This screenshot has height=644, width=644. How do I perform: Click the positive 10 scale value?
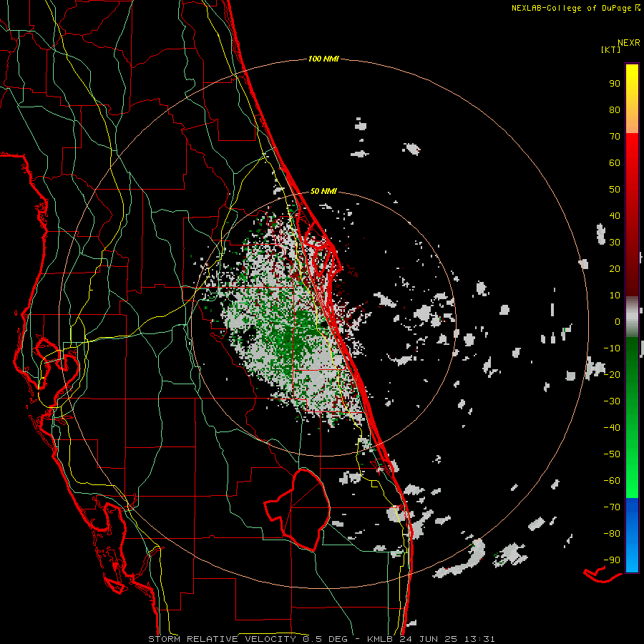615,296
